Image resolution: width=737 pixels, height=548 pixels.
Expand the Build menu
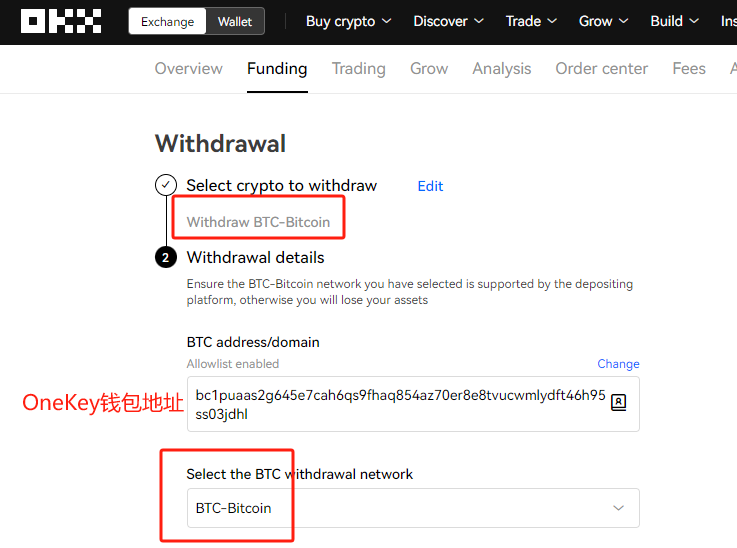[x=674, y=22]
